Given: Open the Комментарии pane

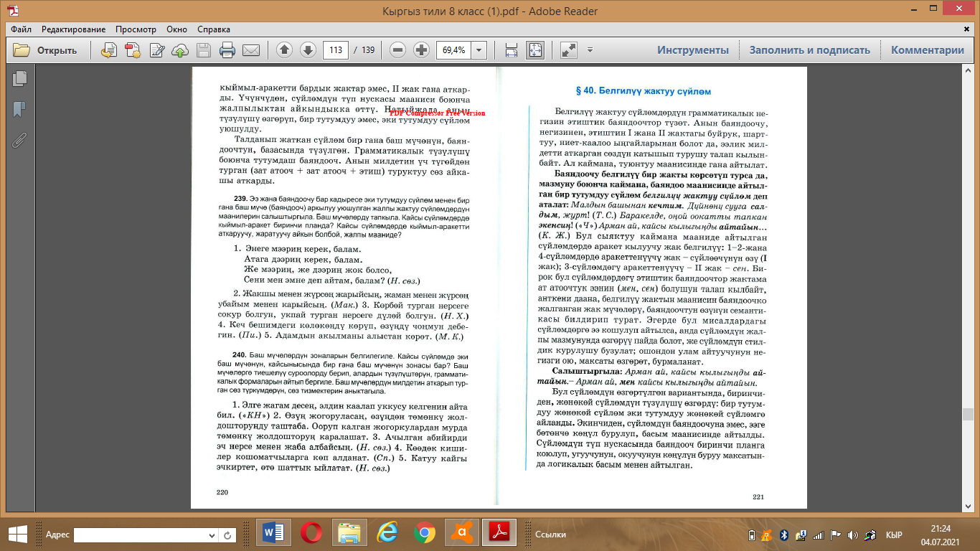Looking at the screenshot, I should pyautogui.click(x=928, y=50).
